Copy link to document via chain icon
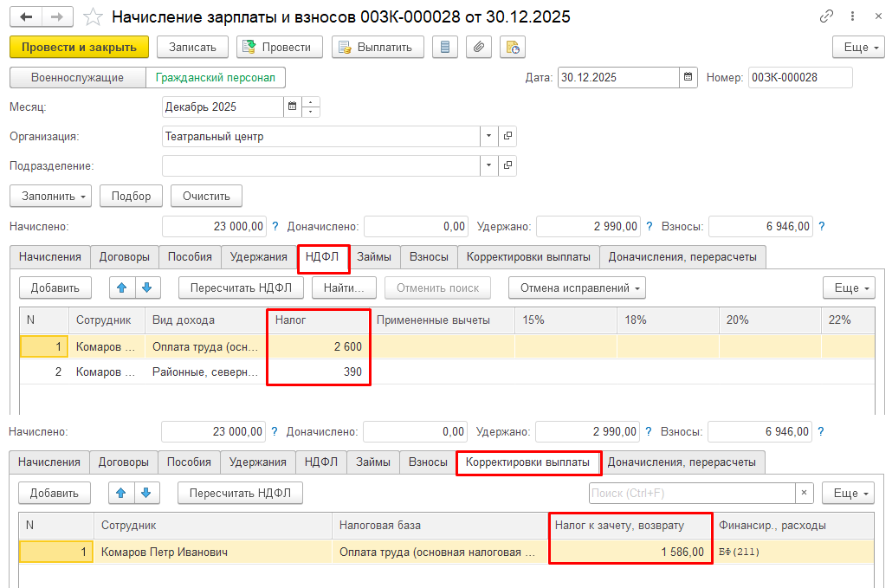 tap(827, 17)
